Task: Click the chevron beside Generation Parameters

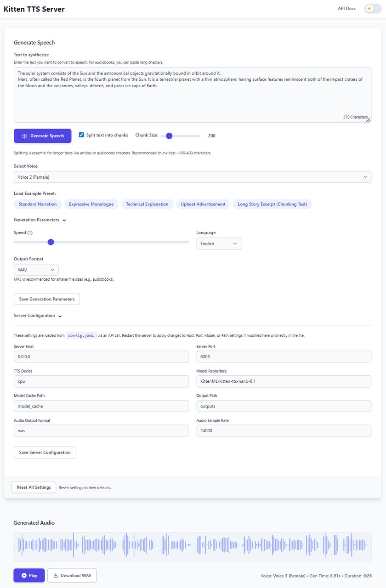Action: (64, 220)
